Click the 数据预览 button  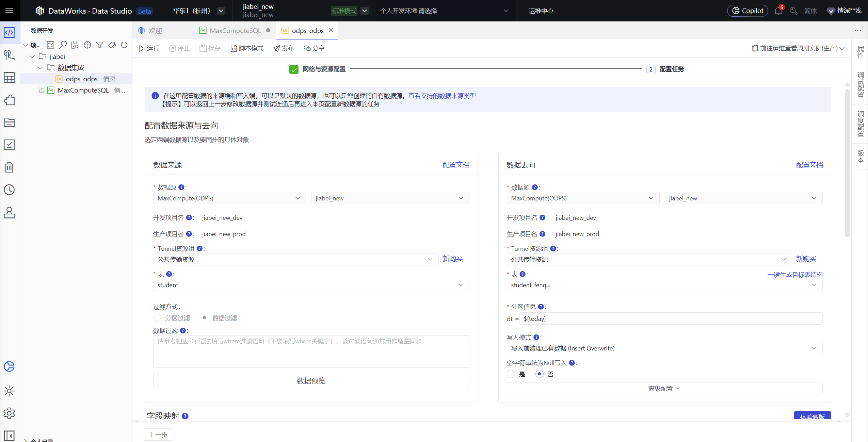coord(311,380)
